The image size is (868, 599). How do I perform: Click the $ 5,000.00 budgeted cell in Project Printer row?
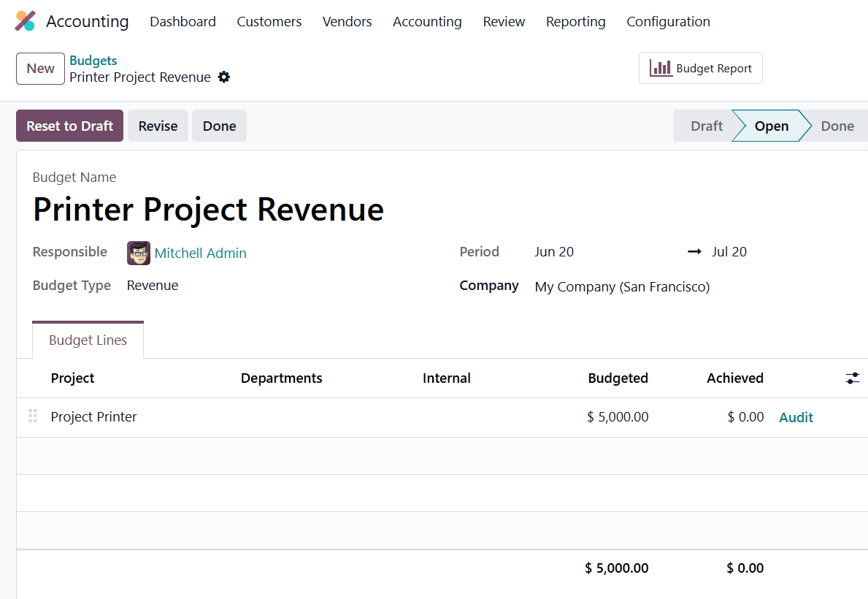617,416
